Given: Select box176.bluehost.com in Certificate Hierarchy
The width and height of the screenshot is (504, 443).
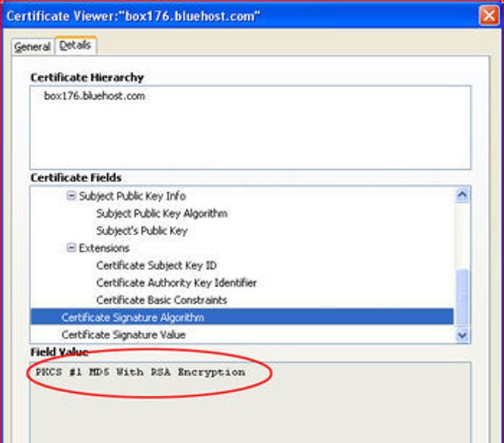Looking at the screenshot, I should 94,96.
